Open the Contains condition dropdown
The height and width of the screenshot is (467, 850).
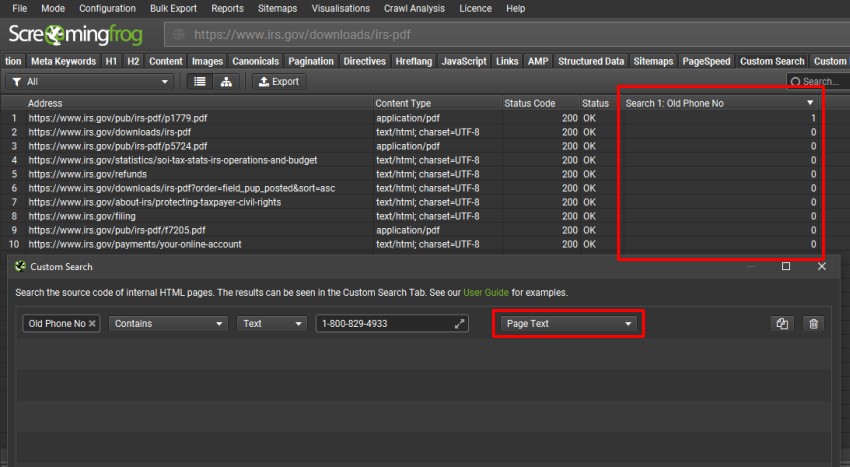[x=168, y=324]
